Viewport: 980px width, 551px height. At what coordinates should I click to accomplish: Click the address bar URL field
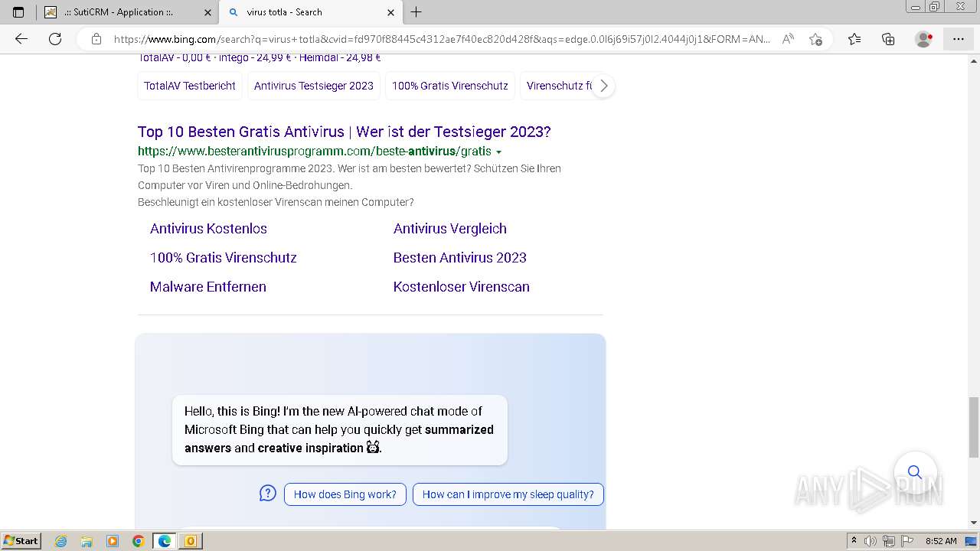(x=442, y=39)
